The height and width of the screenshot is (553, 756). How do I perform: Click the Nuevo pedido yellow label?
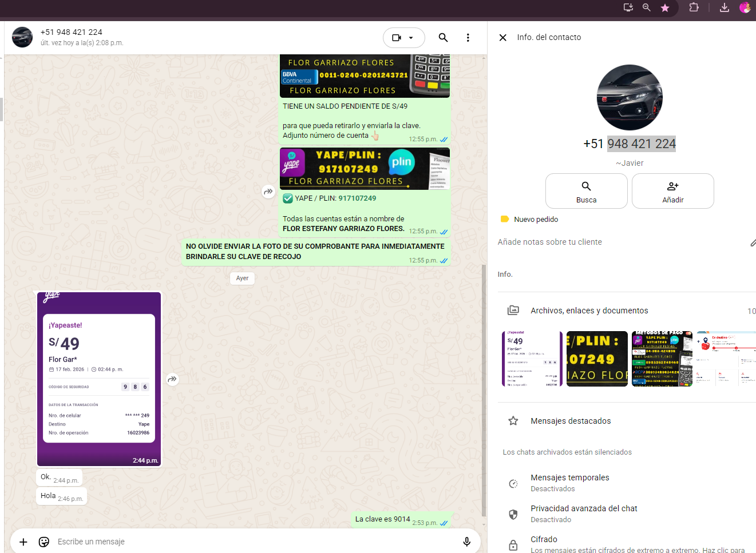[x=529, y=219]
